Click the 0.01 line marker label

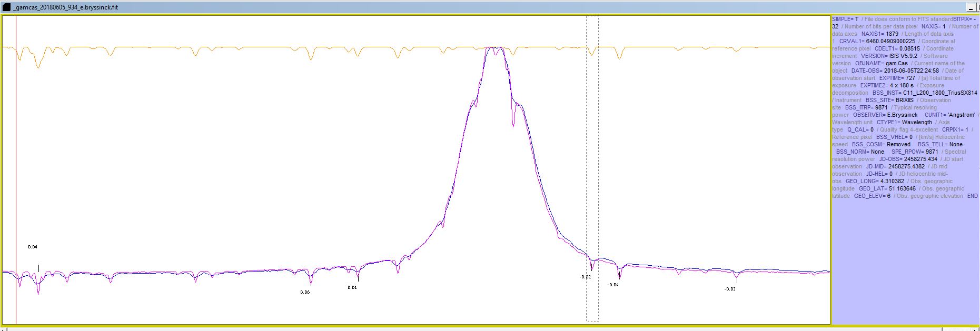pyautogui.click(x=352, y=287)
